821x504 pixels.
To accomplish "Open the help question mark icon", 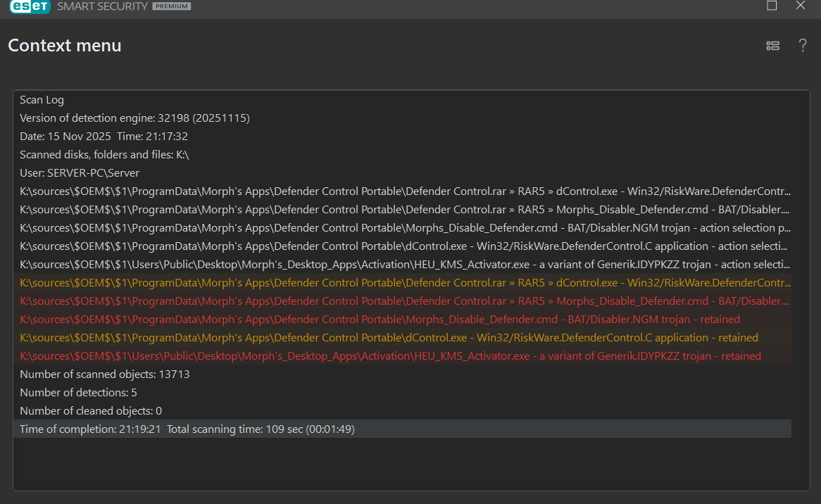I will [x=802, y=46].
